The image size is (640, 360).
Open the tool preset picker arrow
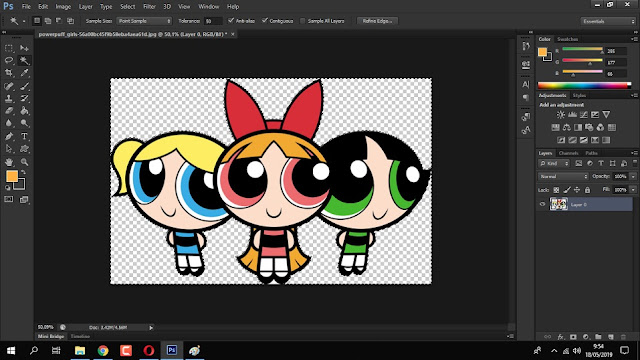click(x=24, y=21)
